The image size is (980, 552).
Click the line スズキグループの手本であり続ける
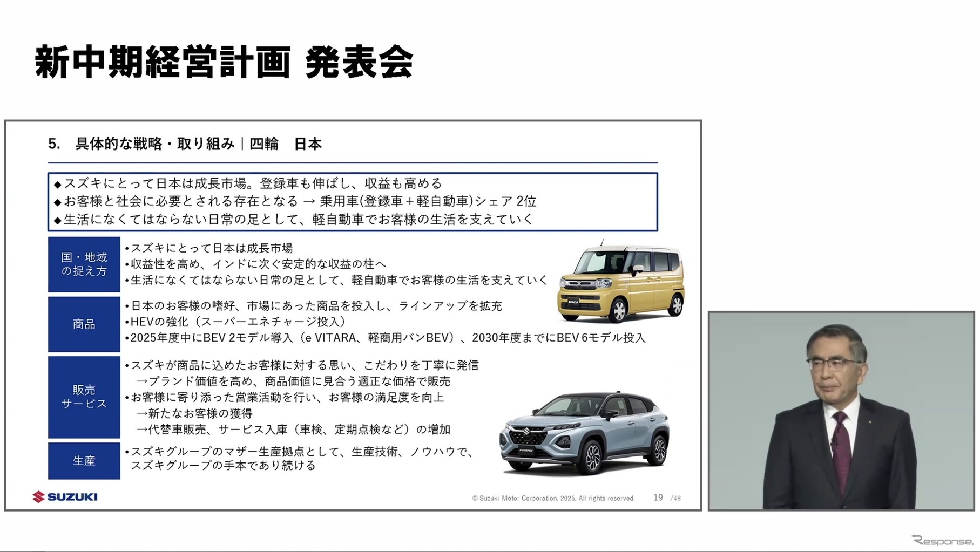tap(223, 465)
